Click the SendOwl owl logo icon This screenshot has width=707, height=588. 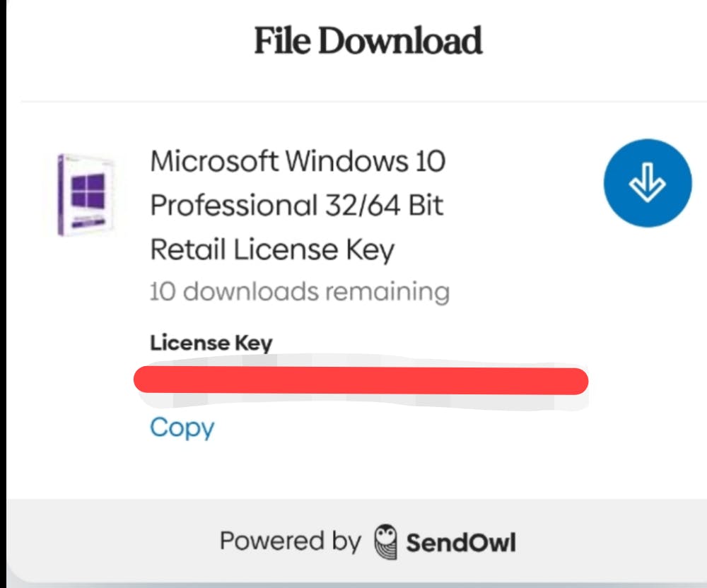386,542
